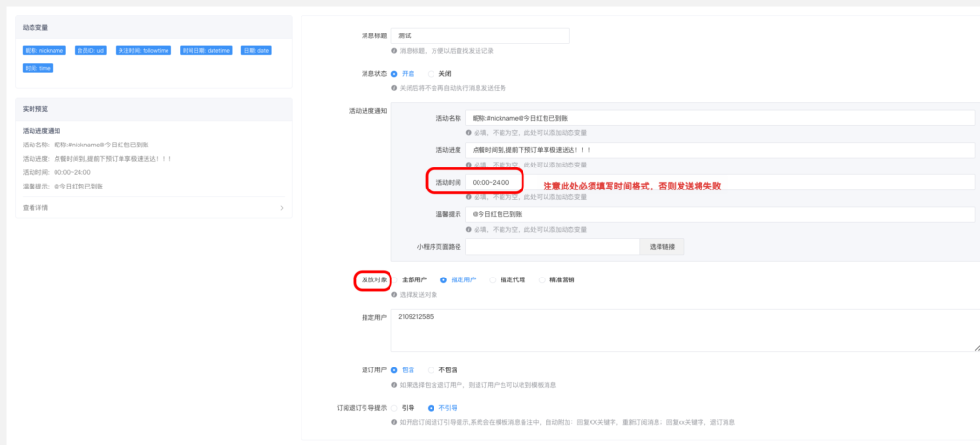Edit the 活动进度 input field
This screenshot has height=445, width=980.
click(x=720, y=150)
